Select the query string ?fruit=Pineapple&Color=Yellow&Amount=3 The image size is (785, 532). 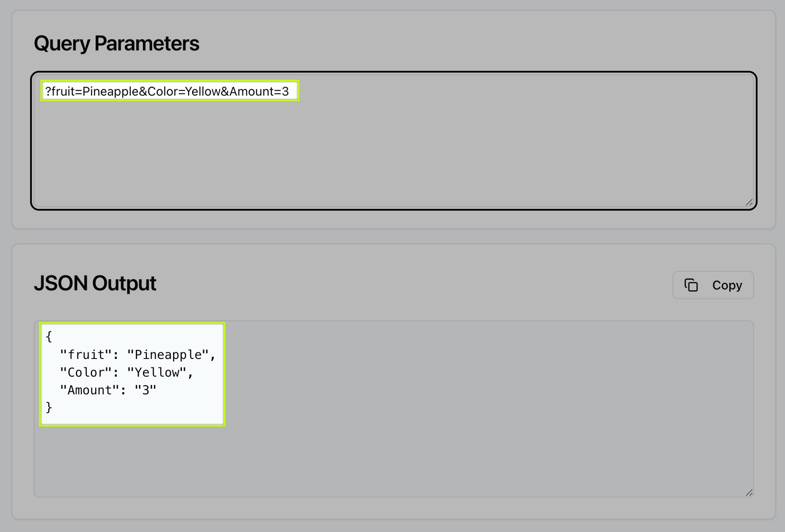pos(169,91)
